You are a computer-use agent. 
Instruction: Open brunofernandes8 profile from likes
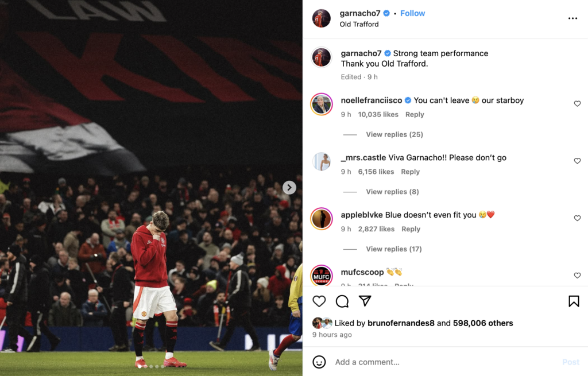(401, 323)
